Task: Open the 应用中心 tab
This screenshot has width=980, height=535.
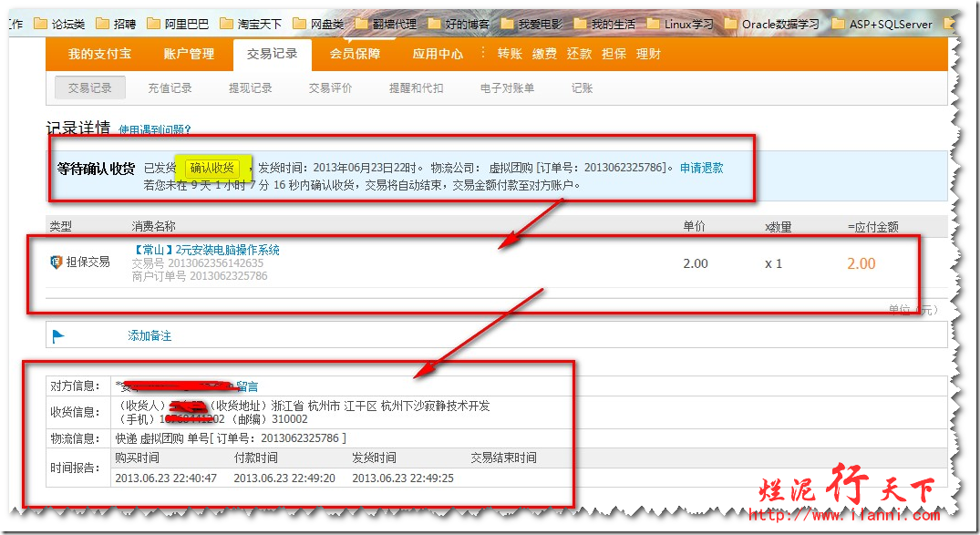Action: coord(438,54)
